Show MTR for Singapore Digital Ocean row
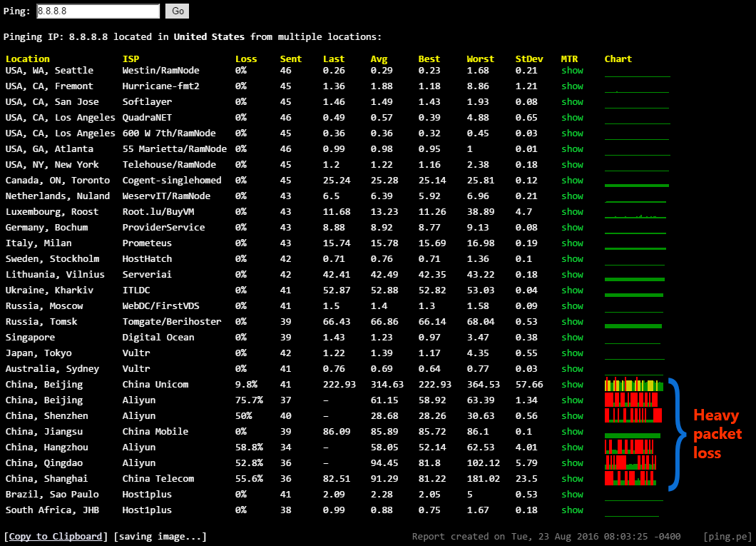This screenshot has width=756, height=546. point(572,338)
